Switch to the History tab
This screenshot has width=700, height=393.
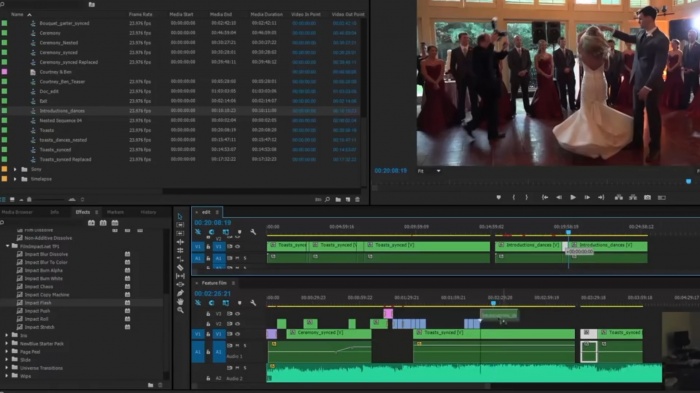point(148,212)
